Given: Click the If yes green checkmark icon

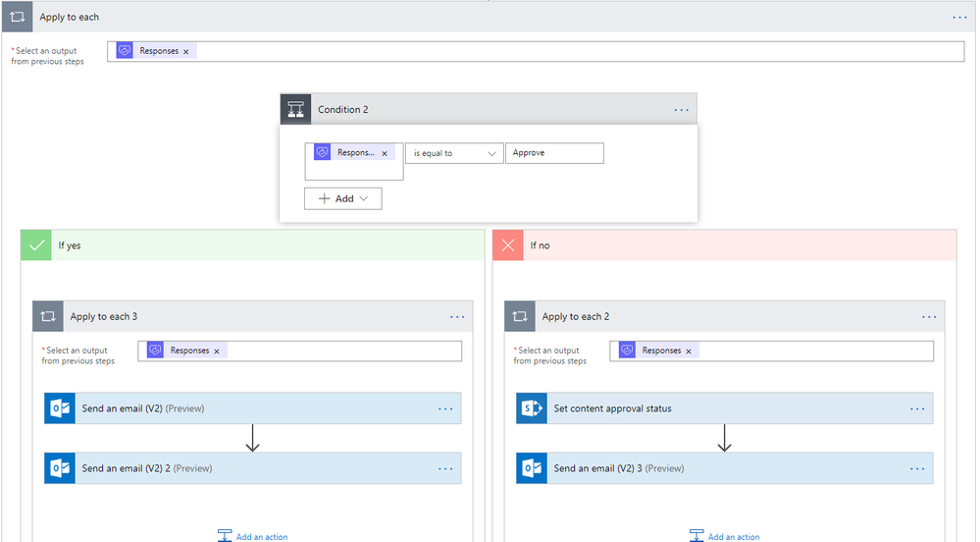Looking at the screenshot, I should tap(36, 245).
